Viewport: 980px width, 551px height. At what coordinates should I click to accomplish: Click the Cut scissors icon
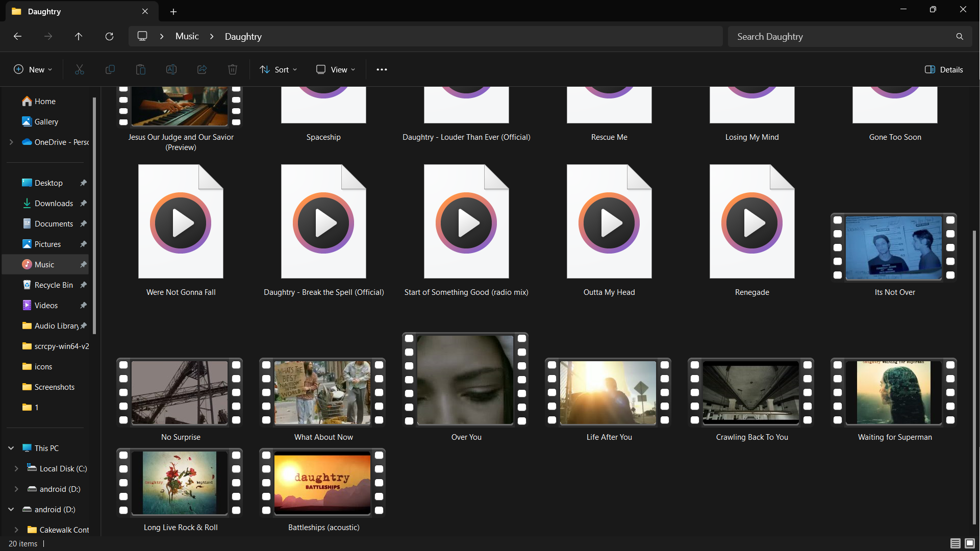click(x=79, y=69)
